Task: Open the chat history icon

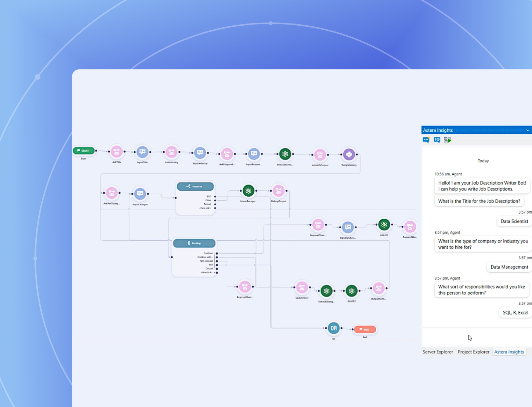Action: click(x=437, y=140)
